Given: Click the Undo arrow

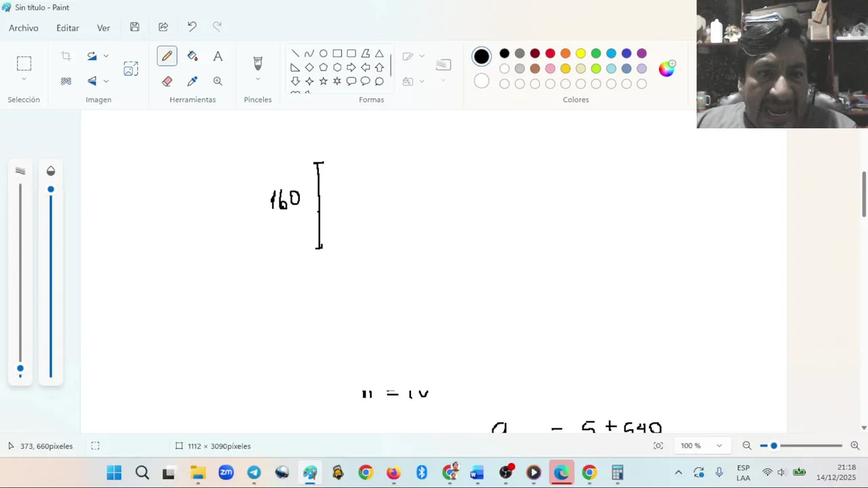Looking at the screenshot, I should [x=192, y=27].
